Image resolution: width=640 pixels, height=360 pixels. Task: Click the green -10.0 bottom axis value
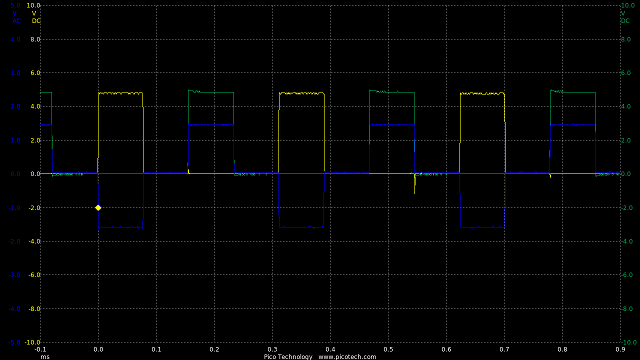coord(627,342)
